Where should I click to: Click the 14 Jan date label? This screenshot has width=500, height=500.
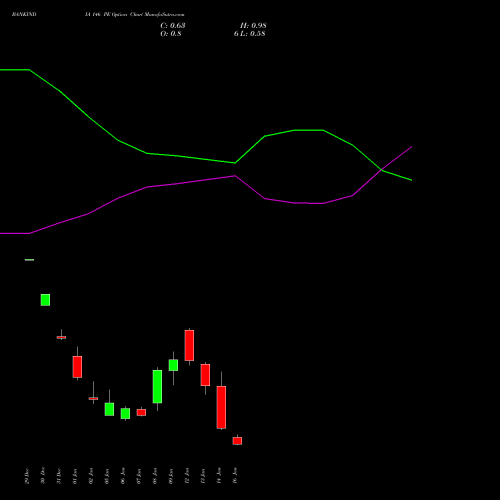(x=219, y=476)
